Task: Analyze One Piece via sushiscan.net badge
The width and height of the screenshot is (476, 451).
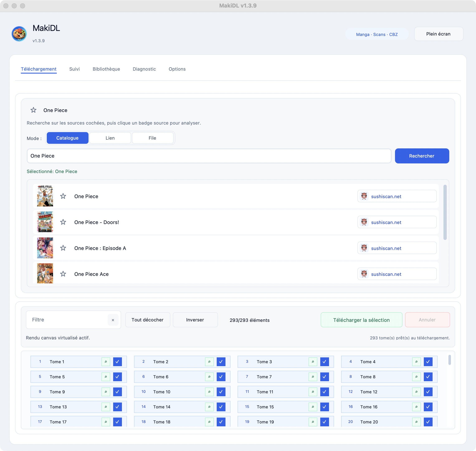Action: (397, 196)
